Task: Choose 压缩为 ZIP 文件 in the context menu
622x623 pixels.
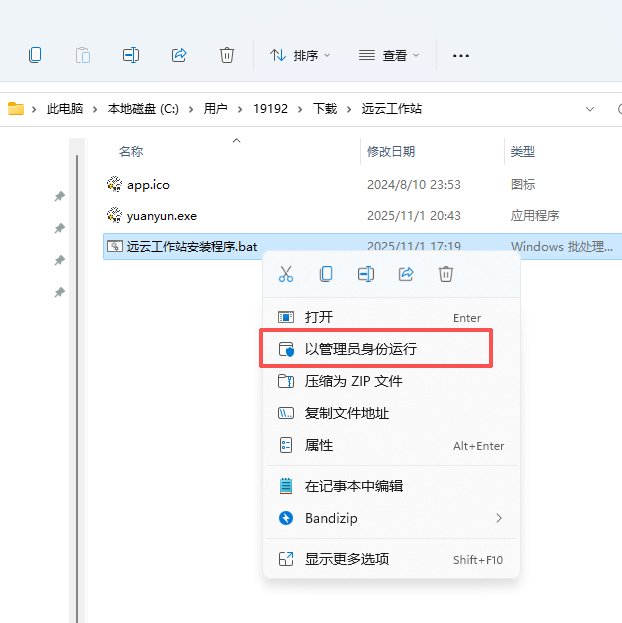Action: pyautogui.click(x=391, y=381)
